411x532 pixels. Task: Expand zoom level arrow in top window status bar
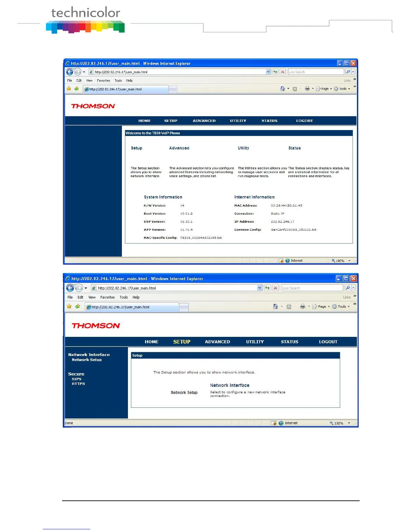[x=349, y=261]
